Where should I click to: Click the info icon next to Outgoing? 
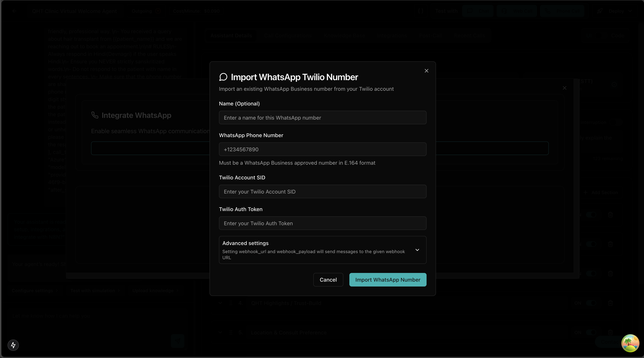[x=158, y=11]
